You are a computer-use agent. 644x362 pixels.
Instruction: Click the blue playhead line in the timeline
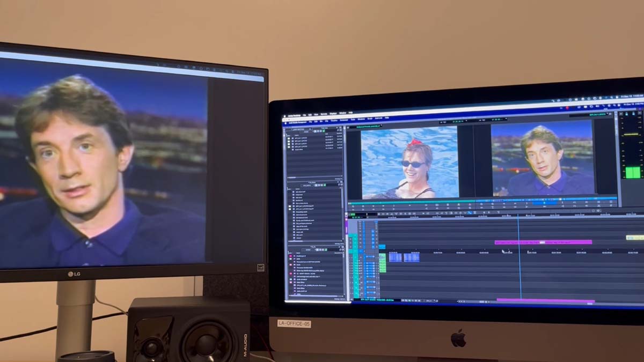tap(519, 257)
